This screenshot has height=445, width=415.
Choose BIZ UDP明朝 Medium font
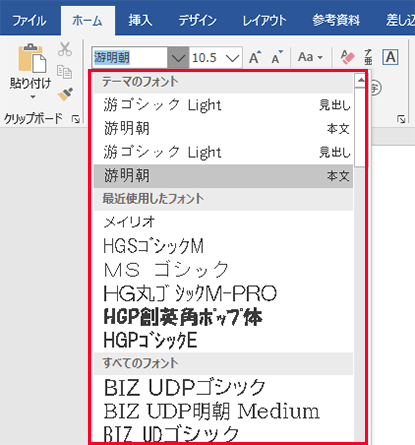tap(223, 411)
